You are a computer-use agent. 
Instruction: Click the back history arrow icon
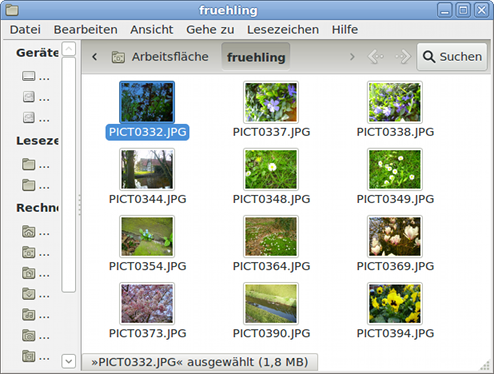pyautogui.click(x=376, y=57)
